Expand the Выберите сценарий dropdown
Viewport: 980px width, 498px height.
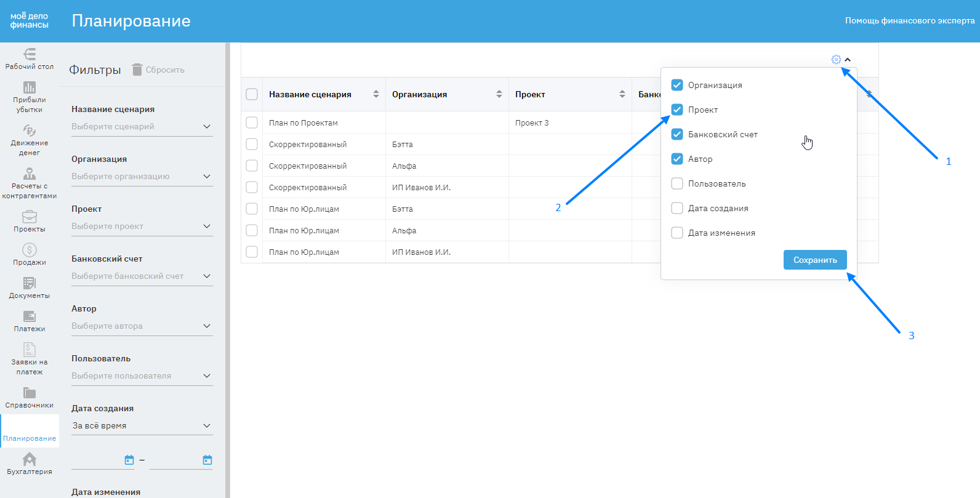click(x=142, y=127)
